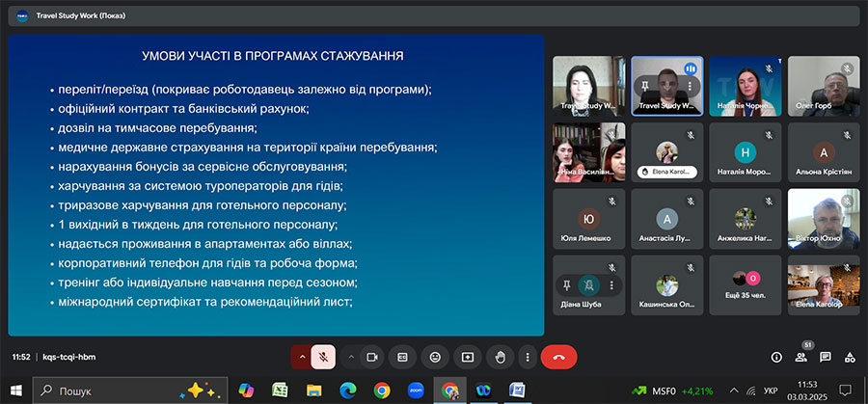
Task: Show the participants list icon
Action: (x=801, y=357)
